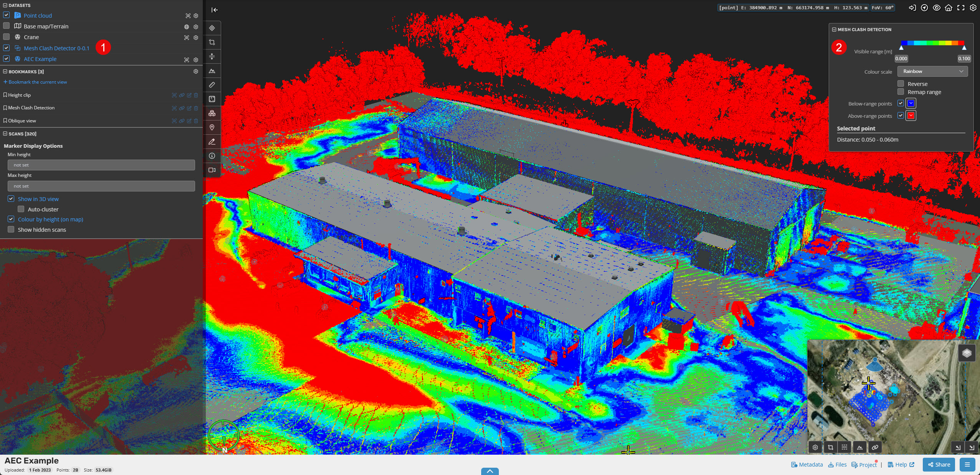Click the above-range points red swatch
Screen dimensions: 980x475
(x=910, y=115)
